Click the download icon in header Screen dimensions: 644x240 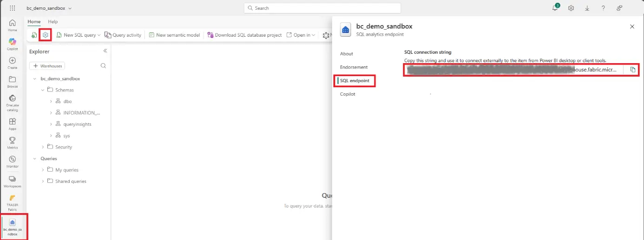[587, 8]
